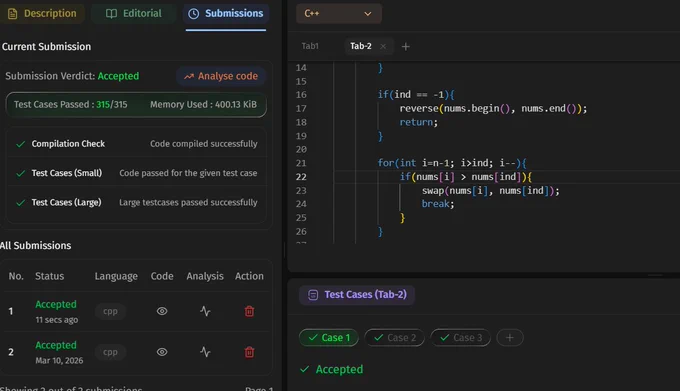Click the Code column header
The image size is (680, 391).
tap(162, 276)
